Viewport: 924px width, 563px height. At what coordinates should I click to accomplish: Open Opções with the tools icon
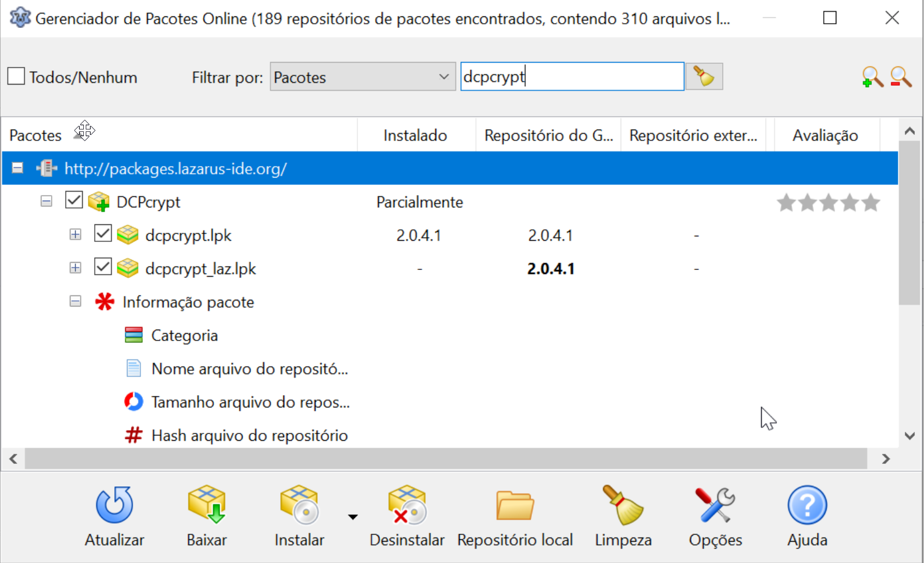coord(715,505)
